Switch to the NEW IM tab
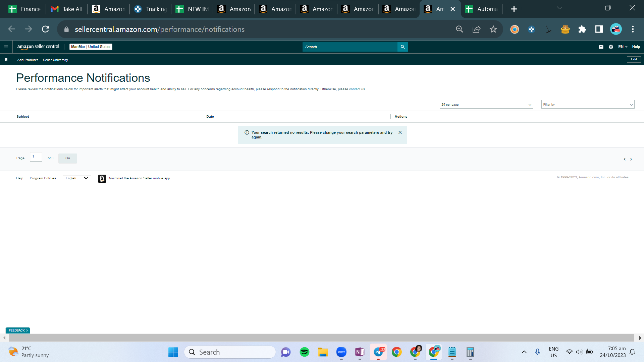 pos(192,9)
